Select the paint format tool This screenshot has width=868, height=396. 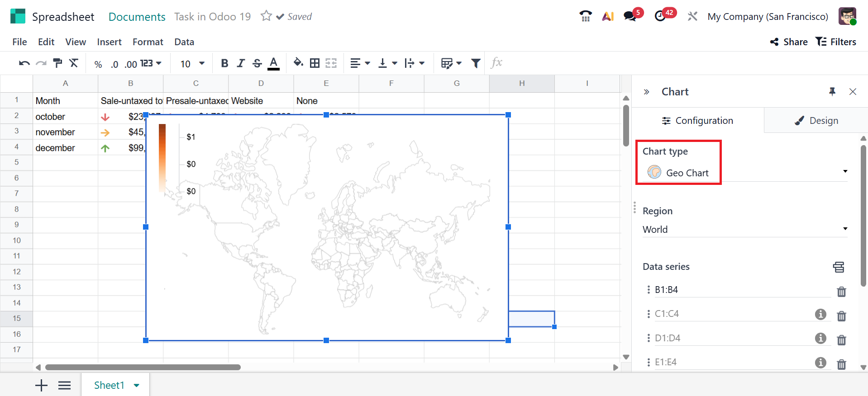coord(57,63)
